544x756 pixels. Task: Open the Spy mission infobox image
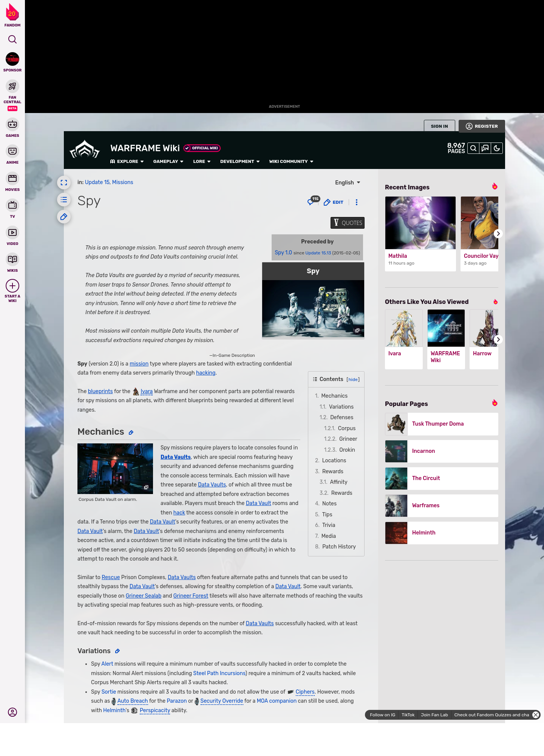point(313,308)
